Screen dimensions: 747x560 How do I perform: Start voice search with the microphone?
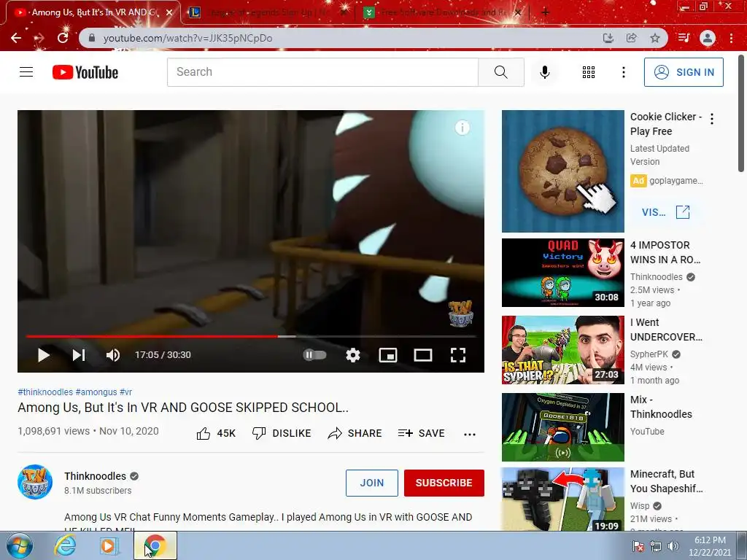click(x=544, y=72)
